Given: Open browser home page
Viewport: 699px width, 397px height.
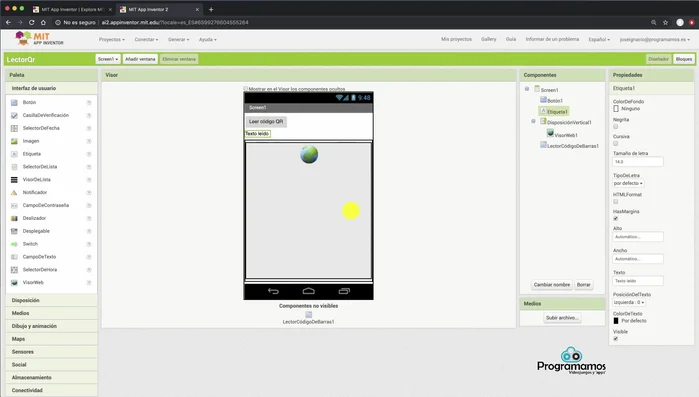Looking at the screenshot, I should (x=43, y=22).
